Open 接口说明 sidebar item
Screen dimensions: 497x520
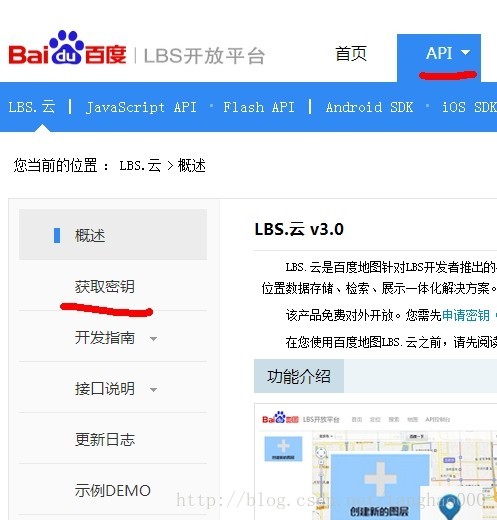[105, 389]
